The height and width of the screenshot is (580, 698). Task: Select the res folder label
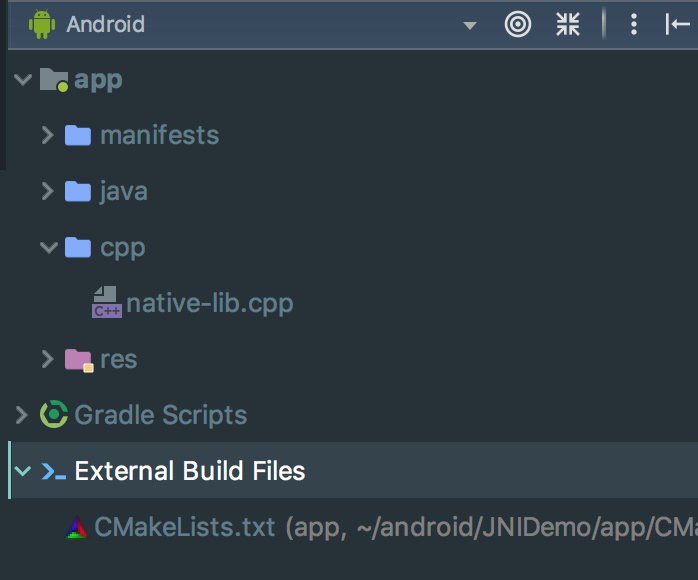pyautogui.click(x=118, y=360)
